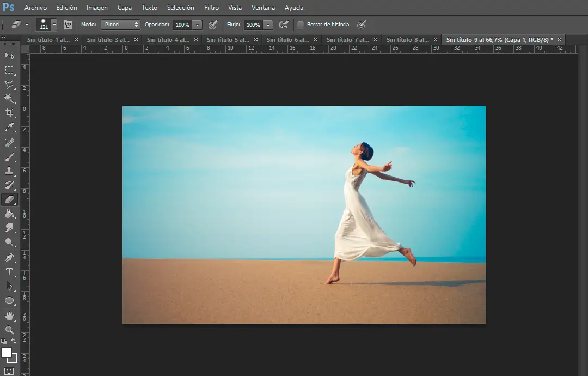
Task: Open the brush preset picker dropdown
Action: [x=54, y=25]
